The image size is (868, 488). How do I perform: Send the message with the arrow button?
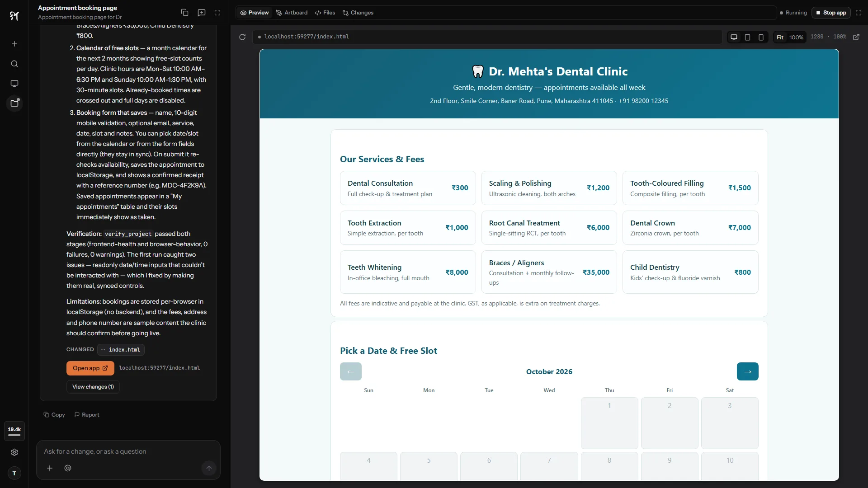point(209,468)
